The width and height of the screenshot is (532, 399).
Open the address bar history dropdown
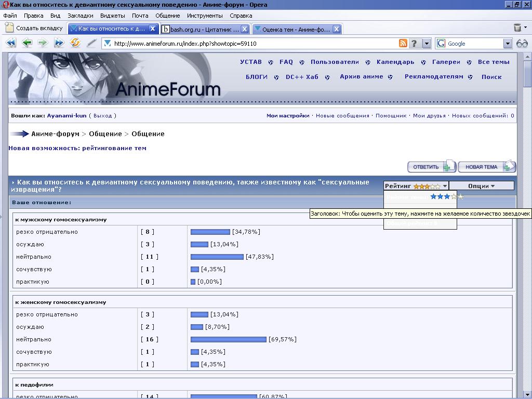[x=427, y=44]
